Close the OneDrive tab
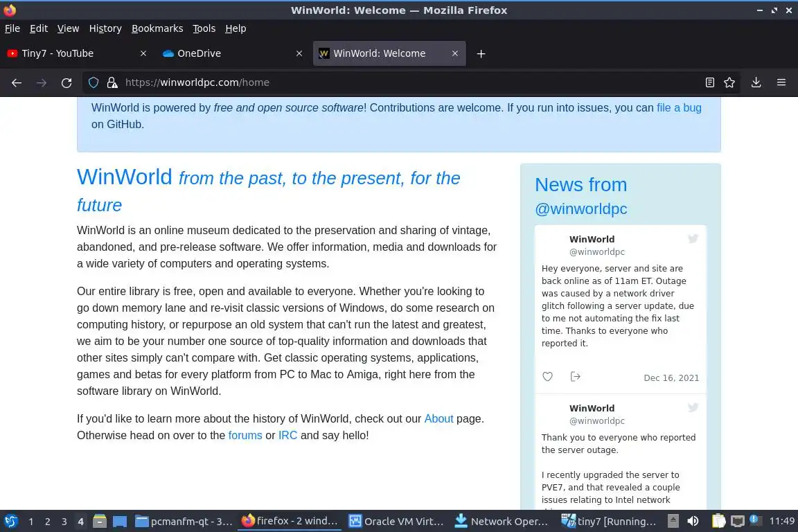The image size is (798, 532). (x=299, y=53)
